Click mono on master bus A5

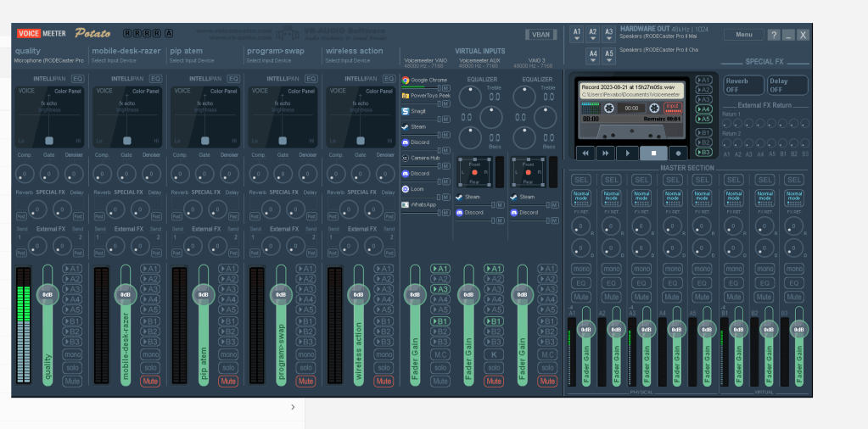tap(702, 270)
